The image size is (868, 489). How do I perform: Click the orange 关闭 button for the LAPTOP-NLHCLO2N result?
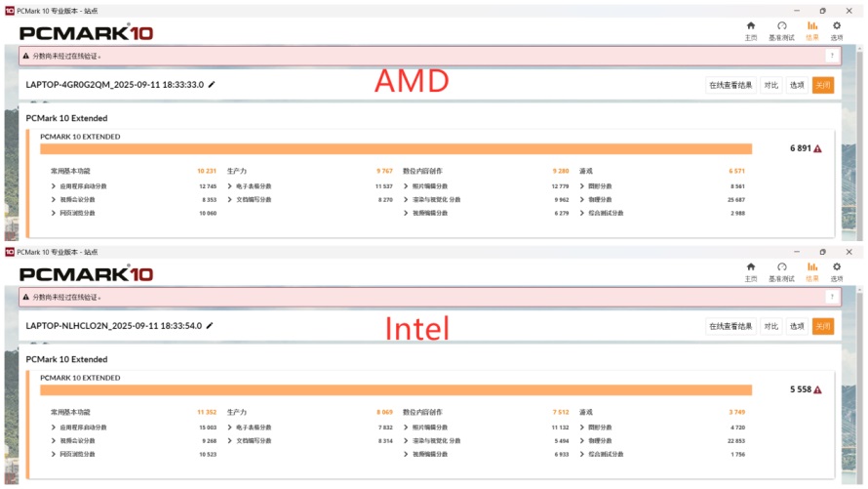pos(823,326)
